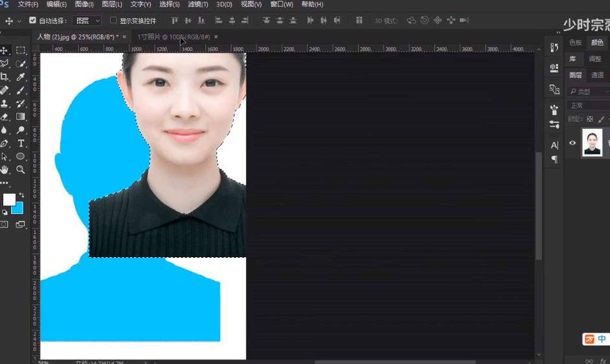
Task: Switch to the 1寸照片 document tab
Action: point(174,37)
